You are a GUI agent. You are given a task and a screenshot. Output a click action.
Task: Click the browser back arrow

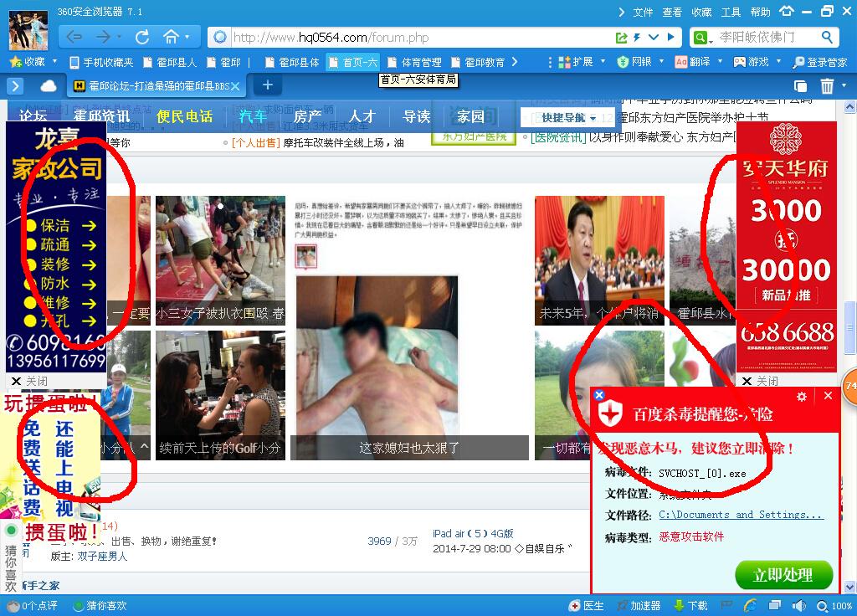pyautogui.click(x=74, y=37)
